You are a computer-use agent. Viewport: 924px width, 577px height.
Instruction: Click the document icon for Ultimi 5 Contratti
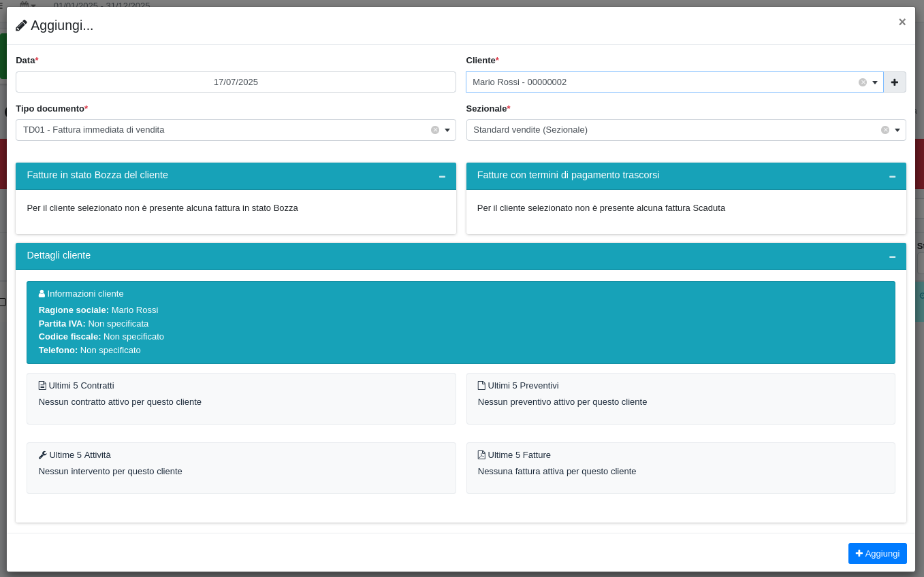(x=42, y=385)
